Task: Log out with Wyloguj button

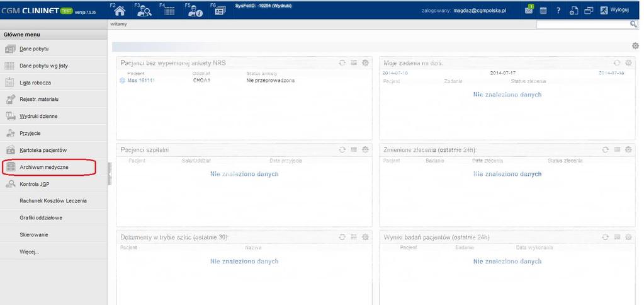Action: point(614,10)
